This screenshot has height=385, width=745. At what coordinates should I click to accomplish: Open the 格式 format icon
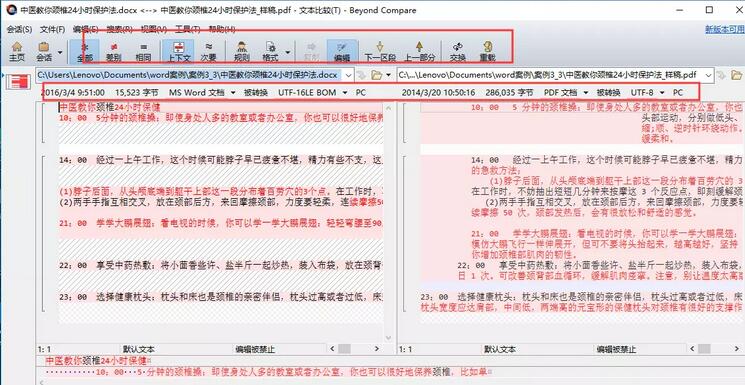click(x=271, y=52)
